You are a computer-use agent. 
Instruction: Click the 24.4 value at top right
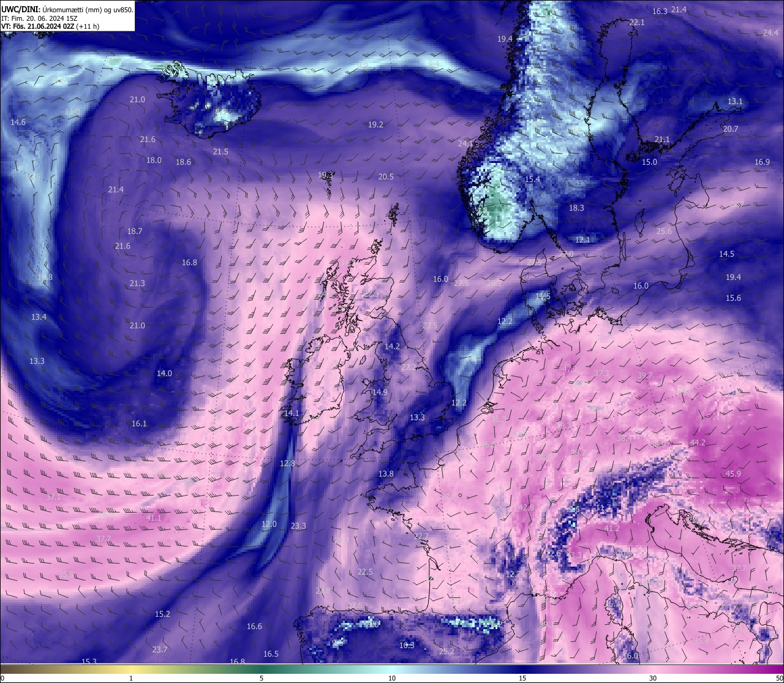coord(771,32)
